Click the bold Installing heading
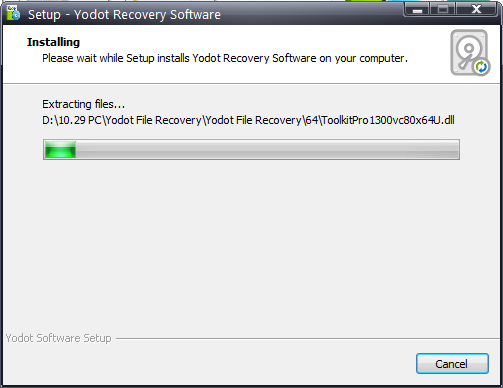 coord(53,42)
